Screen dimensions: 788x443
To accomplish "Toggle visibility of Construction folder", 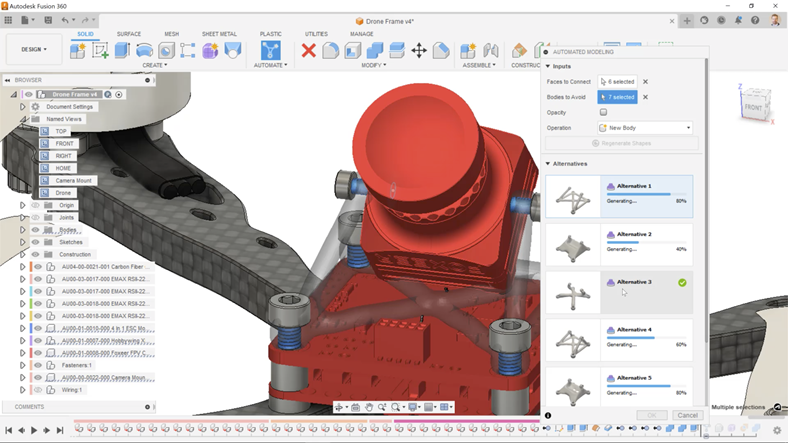I will click(x=35, y=254).
